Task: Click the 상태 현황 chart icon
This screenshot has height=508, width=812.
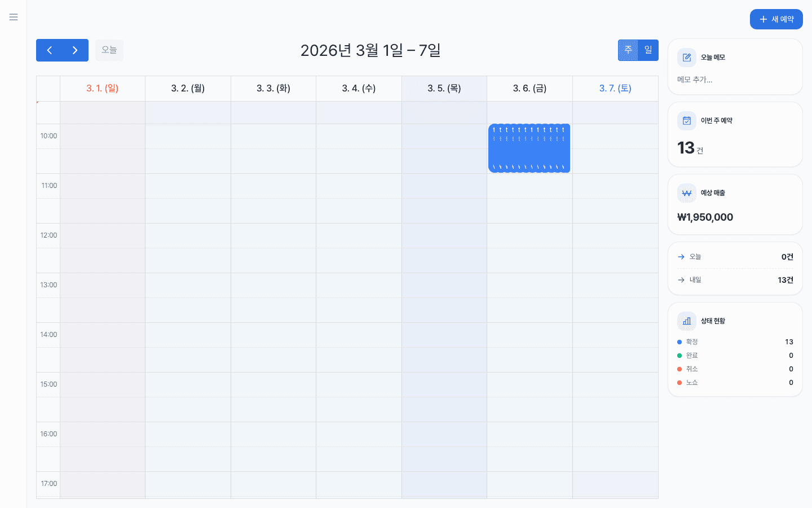Action: 686,321
